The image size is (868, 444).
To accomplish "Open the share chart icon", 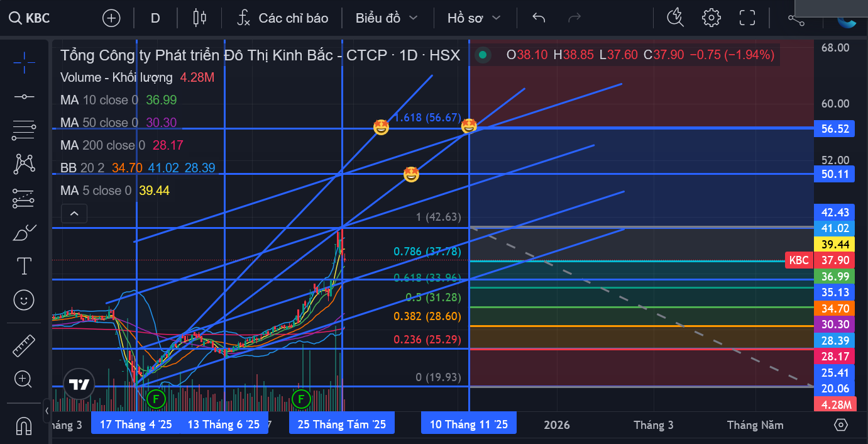I will (796, 20).
